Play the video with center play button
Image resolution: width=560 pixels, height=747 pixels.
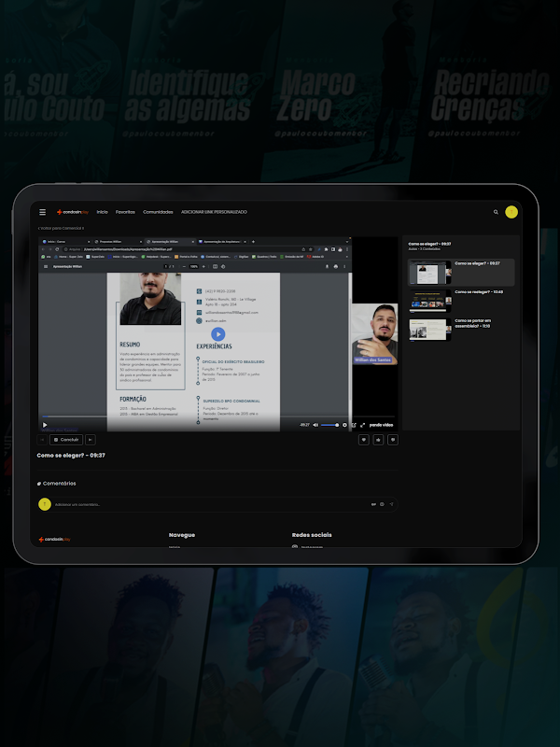pyautogui.click(x=217, y=334)
